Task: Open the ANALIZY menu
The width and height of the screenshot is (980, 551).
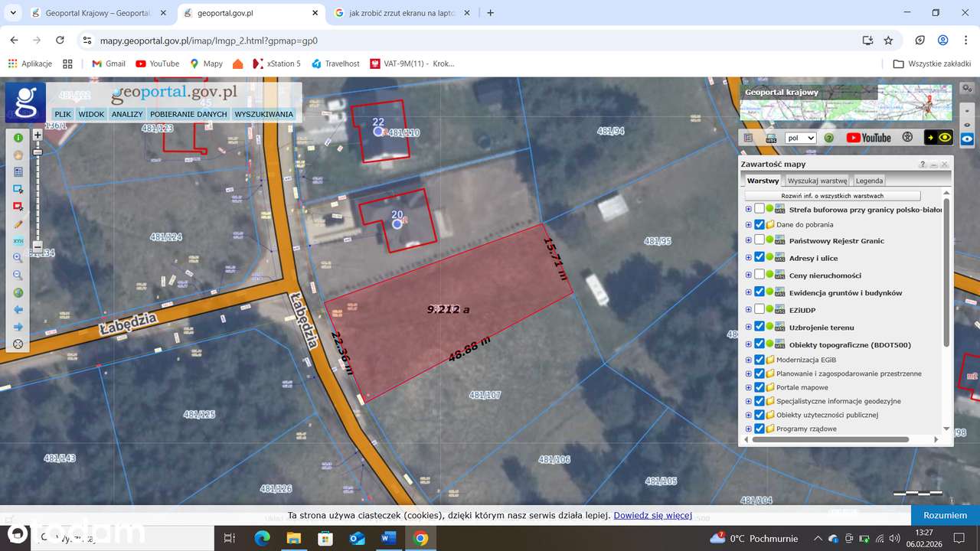Action: pyautogui.click(x=127, y=114)
